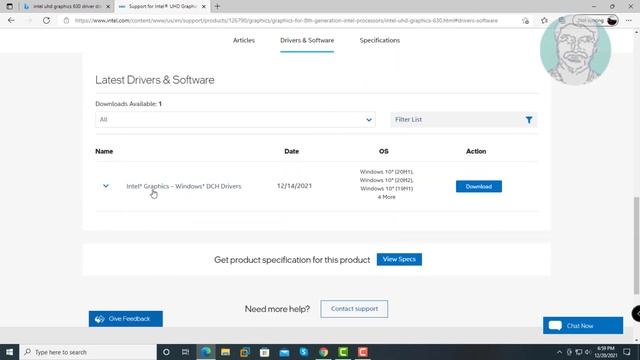The width and height of the screenshot is (640, 360).
Task: View site information lock icon
Action: pyautogui.click(x=66, y=20)
